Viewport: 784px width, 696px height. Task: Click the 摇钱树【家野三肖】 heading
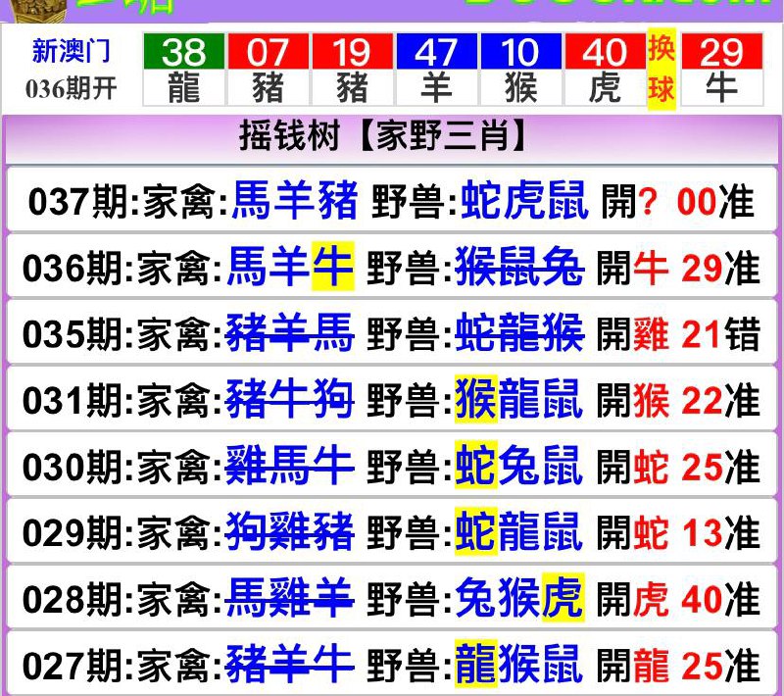point(383,136)
